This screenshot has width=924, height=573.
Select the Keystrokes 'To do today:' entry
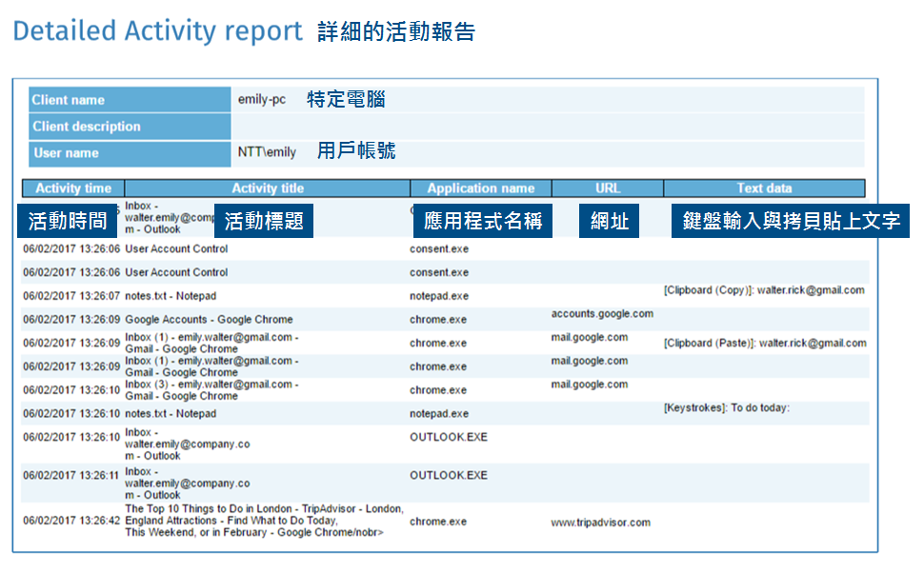pos(727,408)
